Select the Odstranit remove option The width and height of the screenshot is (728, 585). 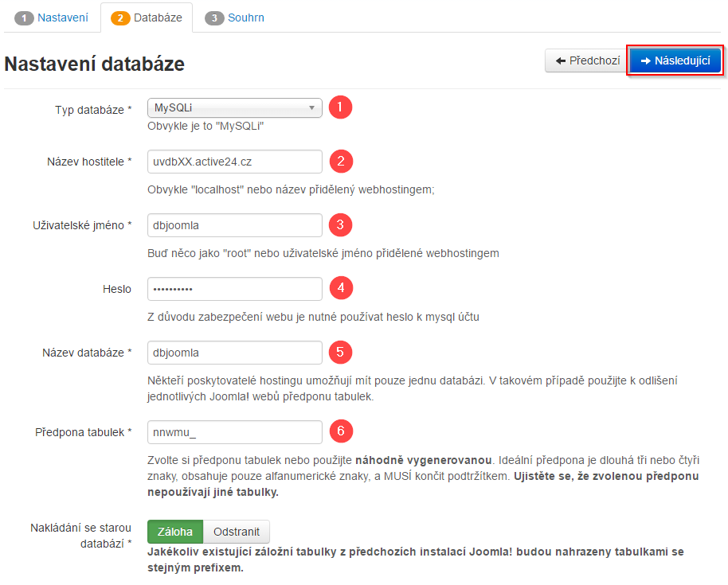[x=237, y=532]
